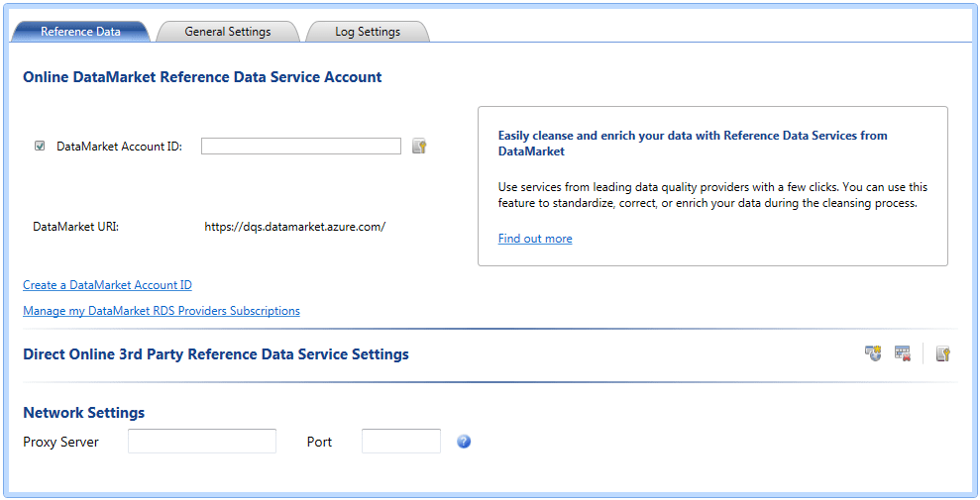
Task: Focus the DataMarket Account ID text field
Action: [x=301, y=147]
